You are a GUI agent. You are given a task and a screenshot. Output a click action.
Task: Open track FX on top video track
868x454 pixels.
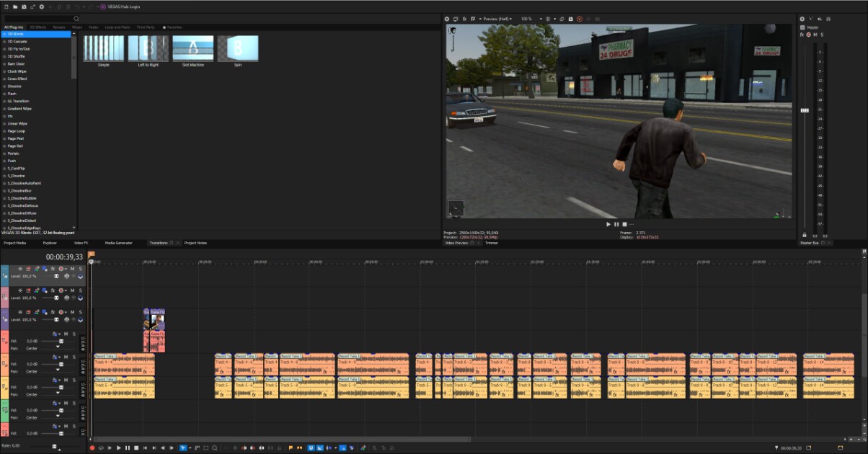53,269
